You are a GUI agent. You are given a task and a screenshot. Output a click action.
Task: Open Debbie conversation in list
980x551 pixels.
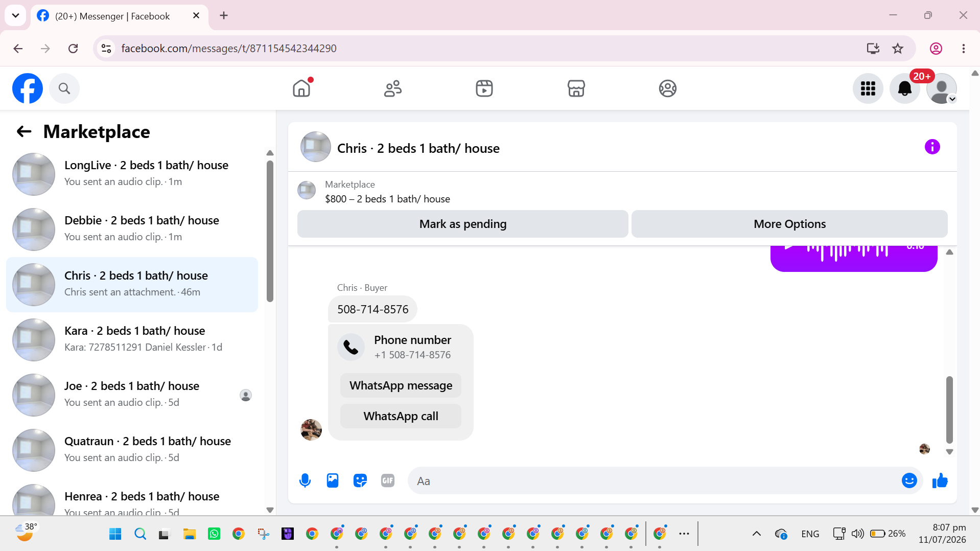coord(132,229)
